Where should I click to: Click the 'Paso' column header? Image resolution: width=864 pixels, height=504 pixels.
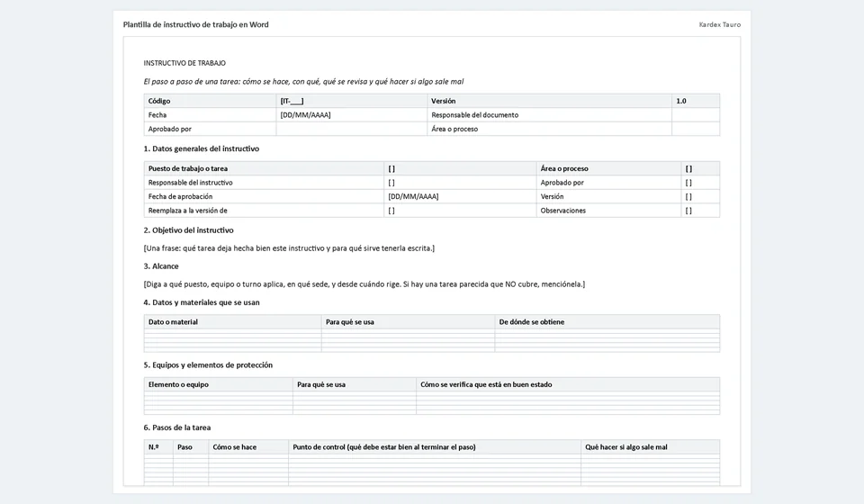click(191, 447)
